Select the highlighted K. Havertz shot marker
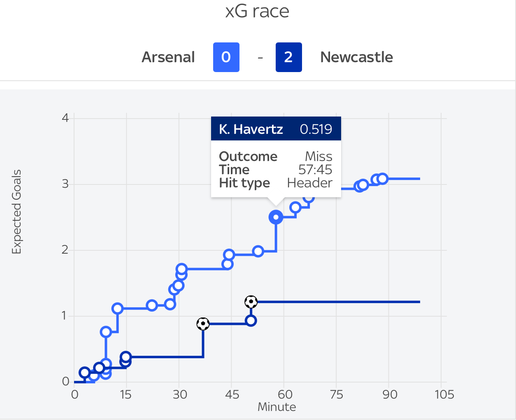516x420 pixels. (276, 217)
